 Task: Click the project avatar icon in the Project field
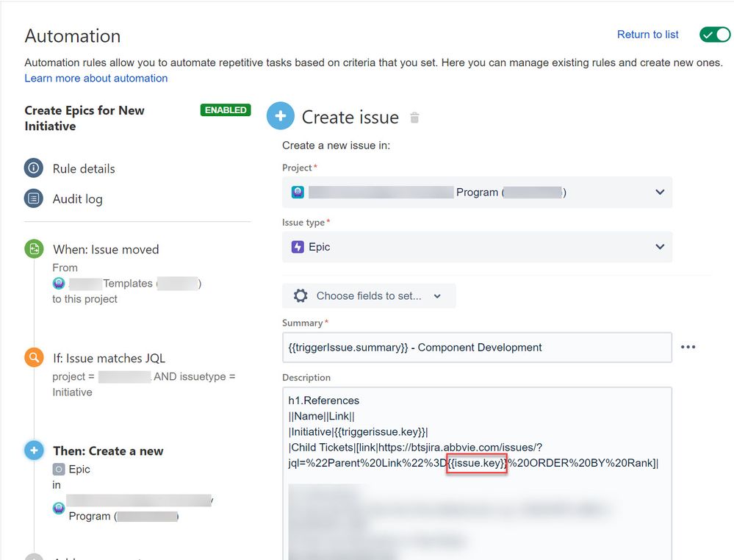pos(296,192)
